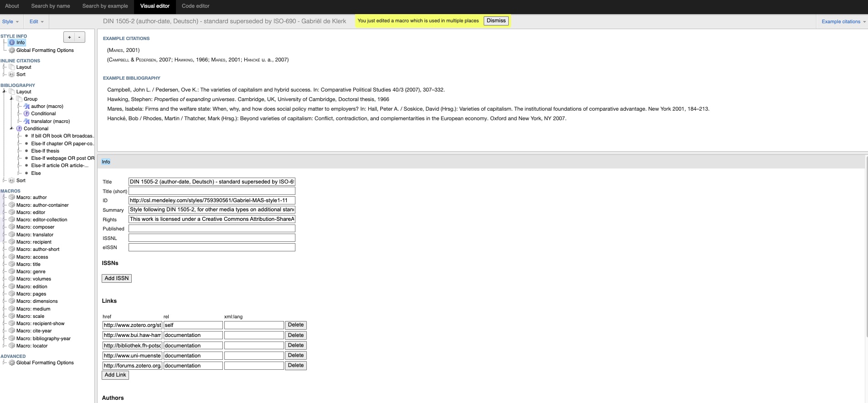Open the Example citations dropdown
Viewport: 868px width, 403px height.
pyautogui.click(x=843, y=22)
